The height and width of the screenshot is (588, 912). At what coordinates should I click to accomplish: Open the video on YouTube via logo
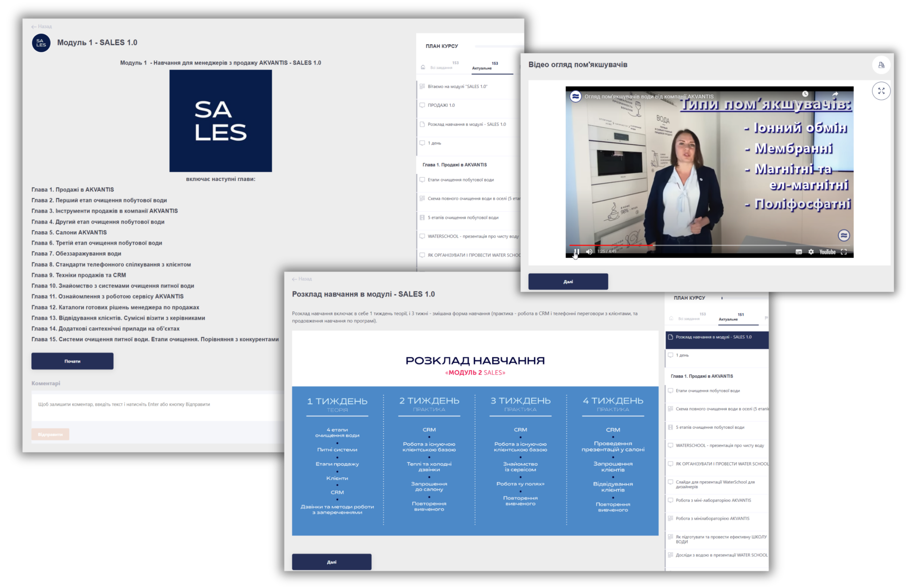(827, 252)
